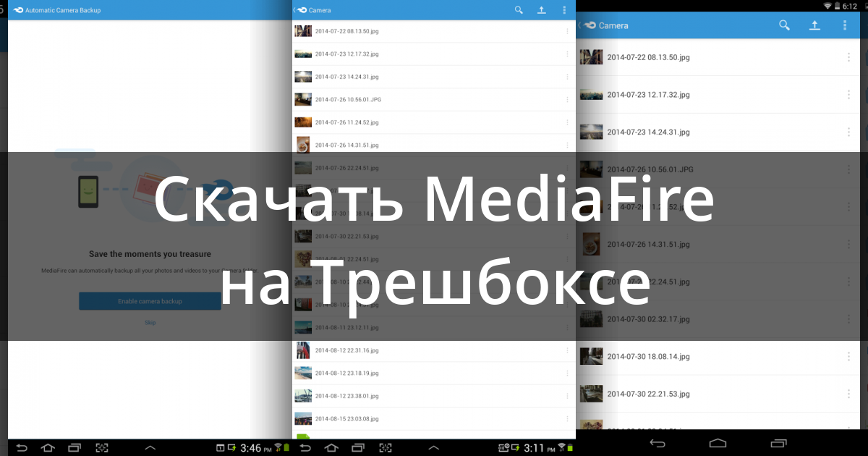868x456 pixels.
Task: Tap the upload icon in the middle Camera screen
Action: pyautogui.click(x=541, y=10)
